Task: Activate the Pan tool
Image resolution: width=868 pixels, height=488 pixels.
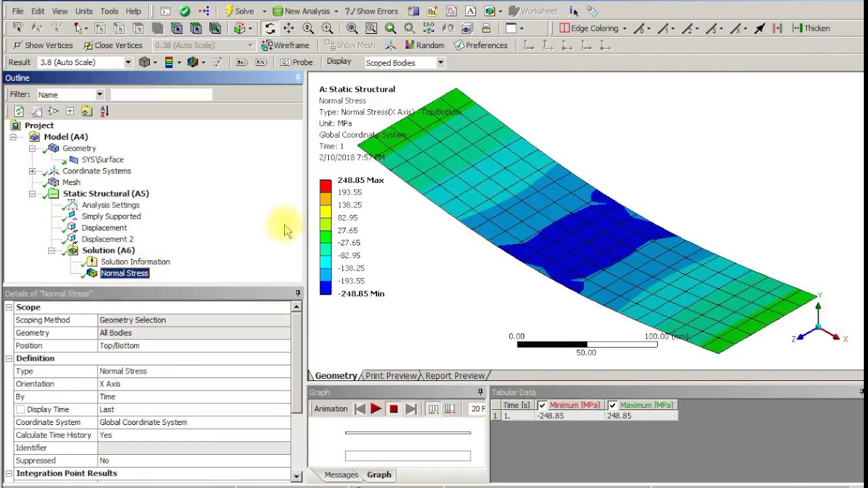Action: tap(289, 28)
